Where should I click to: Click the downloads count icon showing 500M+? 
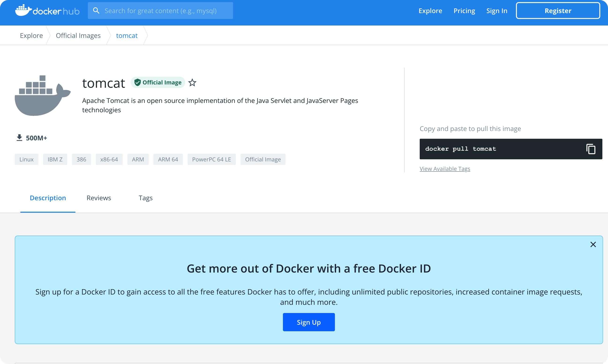click(x=19, y=137)
